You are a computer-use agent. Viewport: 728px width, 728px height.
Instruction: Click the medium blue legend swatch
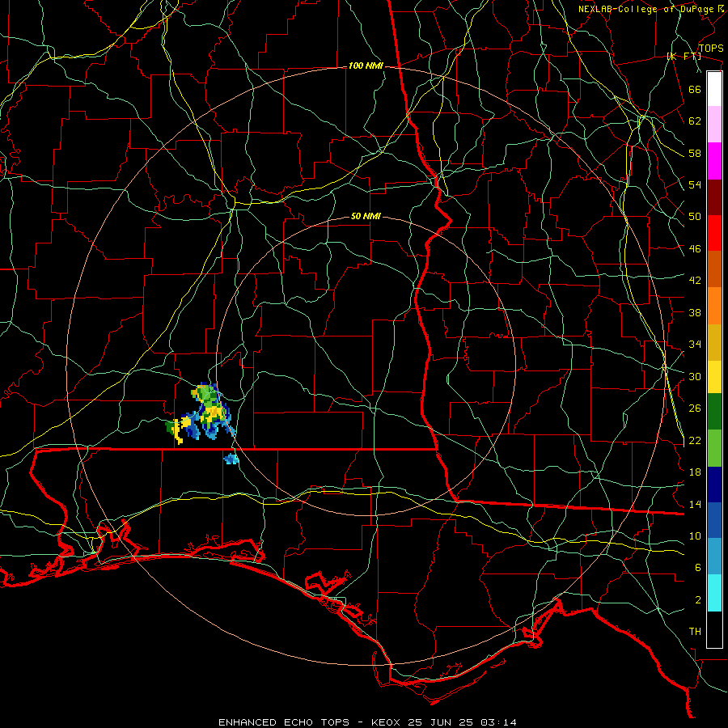[714, 520]
